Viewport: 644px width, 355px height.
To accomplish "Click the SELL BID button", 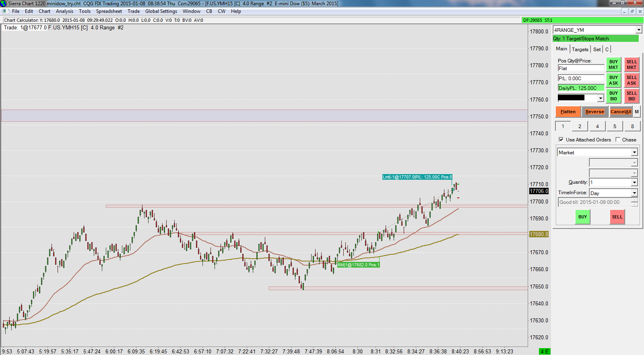I will pyautogui.click(x=632, y=96).
